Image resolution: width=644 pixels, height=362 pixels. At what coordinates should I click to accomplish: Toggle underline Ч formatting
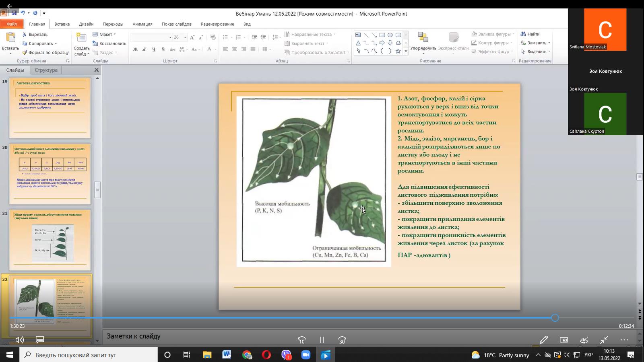[x=154, y=49]
